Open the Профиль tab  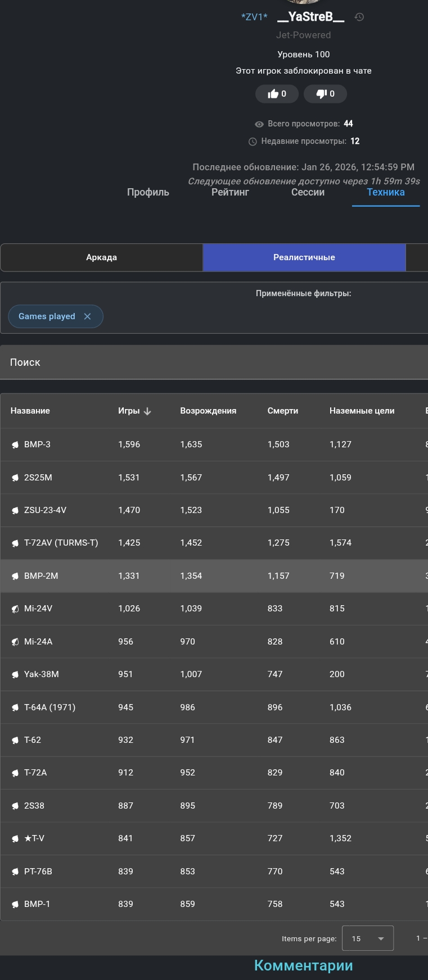click(x=148, y=192)
